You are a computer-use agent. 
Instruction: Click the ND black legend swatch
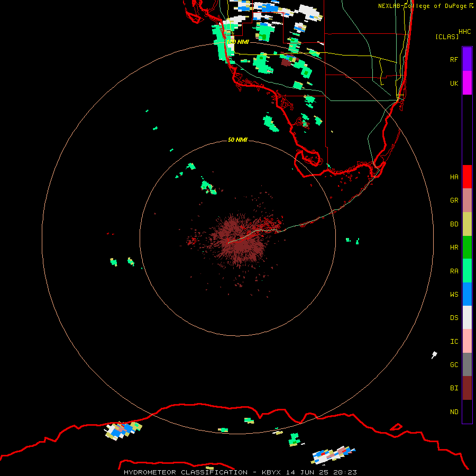[467, 411]
